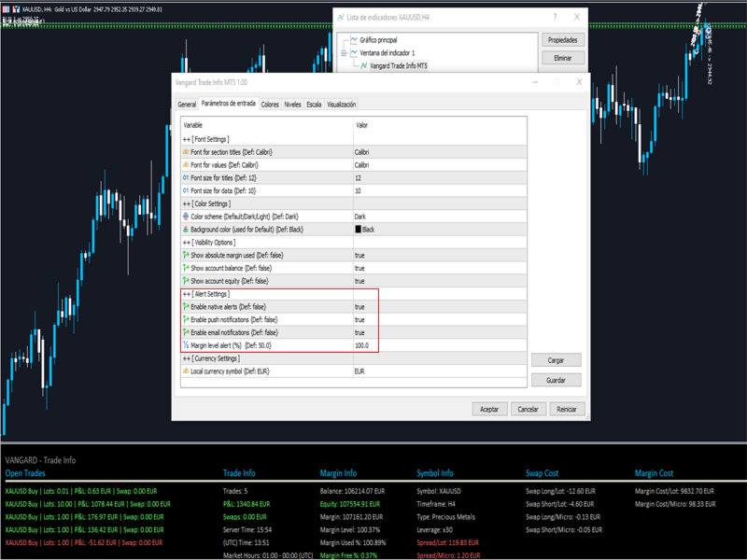This screenshot has height=560, width=747.
Task: Click the Aceptar button
Action: coord(489,409)
